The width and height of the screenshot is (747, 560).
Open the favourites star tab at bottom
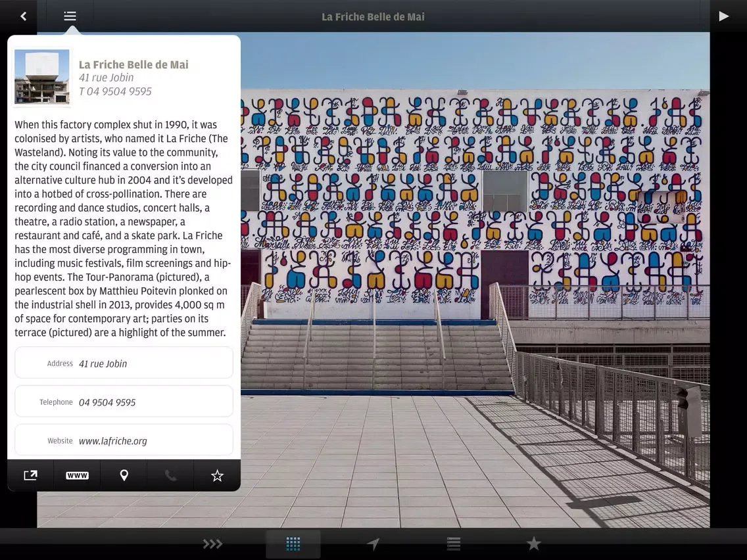(x=533, y=544)
